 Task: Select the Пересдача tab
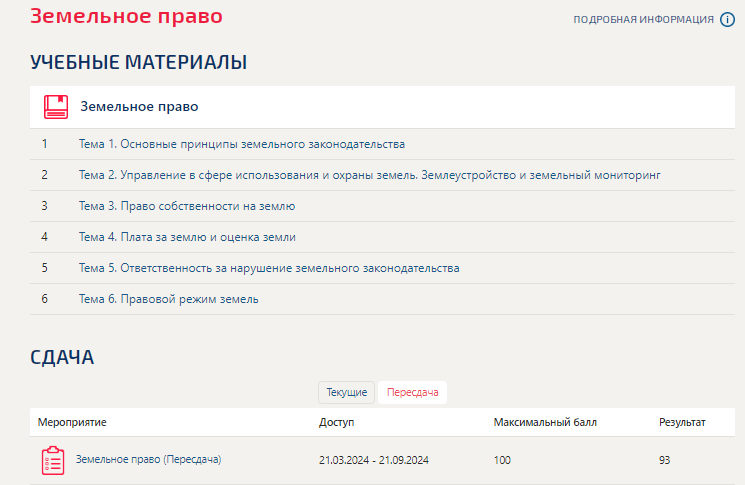point(412,392)
